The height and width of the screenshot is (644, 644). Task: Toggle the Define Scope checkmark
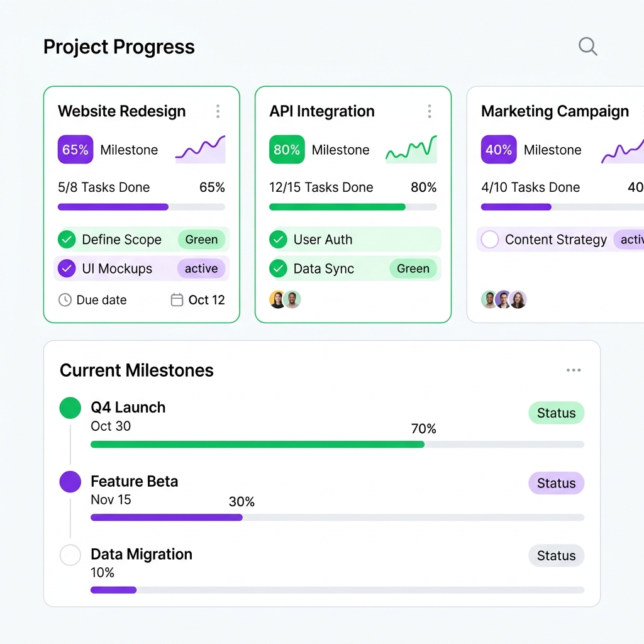[x=67, y=240]
